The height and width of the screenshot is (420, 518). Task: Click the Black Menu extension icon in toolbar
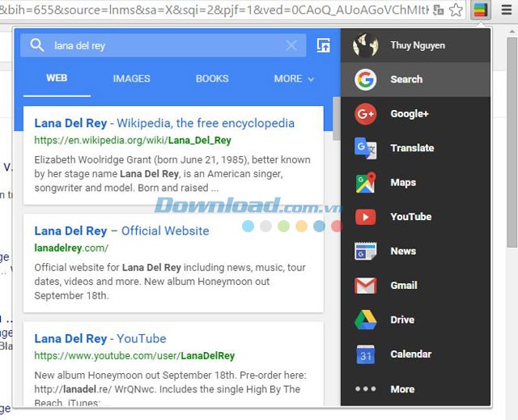(x=480, y=10)
